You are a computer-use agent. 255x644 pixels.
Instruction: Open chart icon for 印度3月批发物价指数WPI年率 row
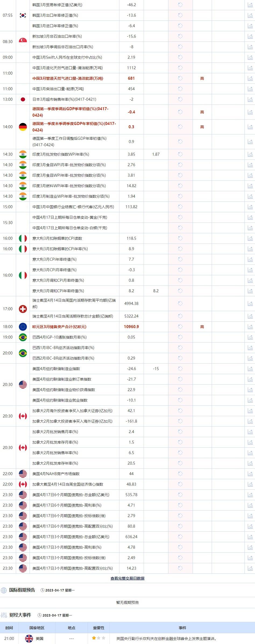click(x=250, y=154)
